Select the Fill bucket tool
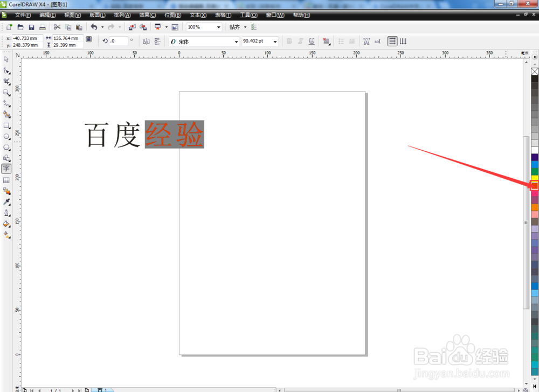Image resolution: width=539 pixels, height=392 pixels. [6, 224]
